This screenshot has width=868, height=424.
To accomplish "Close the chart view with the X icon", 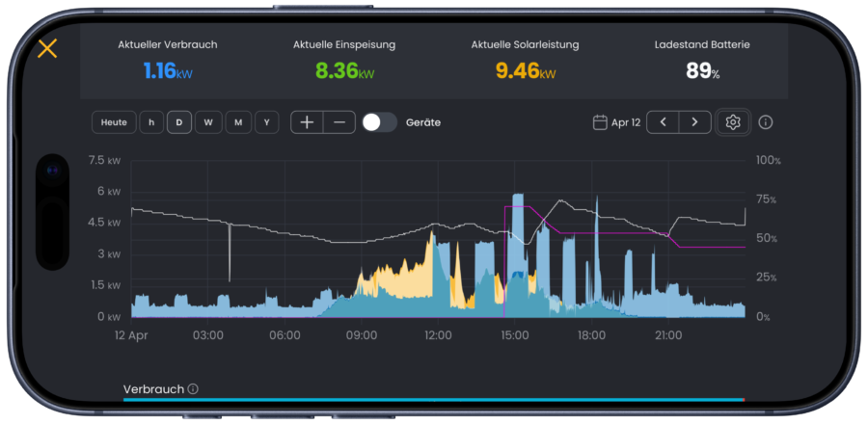I will pyautogui.click(x=47, y=48).
